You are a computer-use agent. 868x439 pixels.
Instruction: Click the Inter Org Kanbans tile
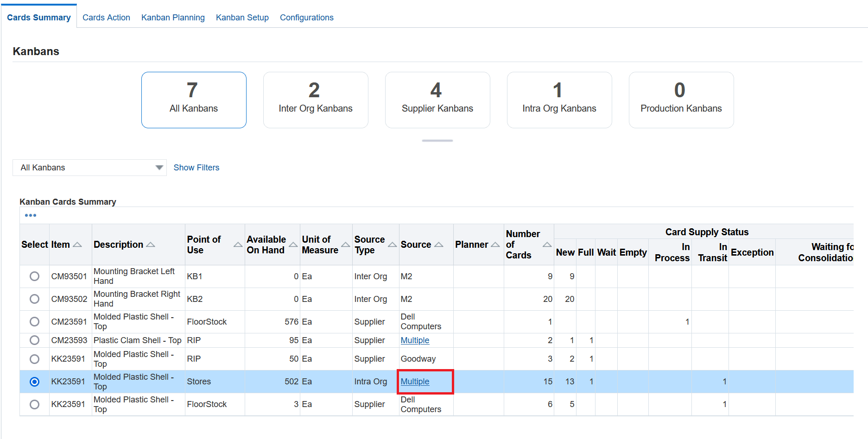click(x=315, y=100)
